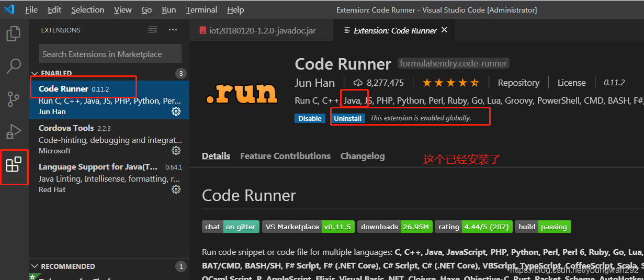Click the Red Hat publisher label

52,189
